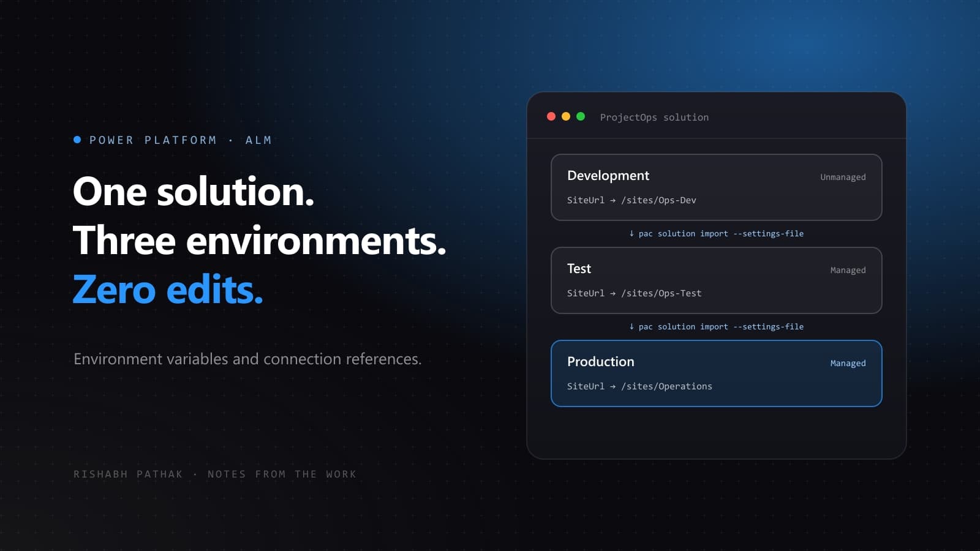This screenshot has height=551, width=980.
Task: Click 'SiteUrl → /sites/Operations' value
Action: tap(639, 386)
